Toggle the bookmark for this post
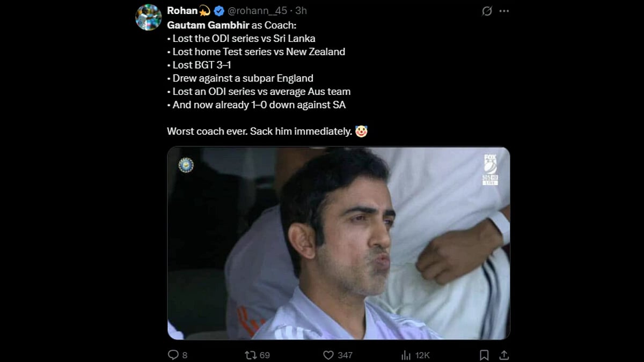Screen dimensions: 644x362 click(484, 354)
